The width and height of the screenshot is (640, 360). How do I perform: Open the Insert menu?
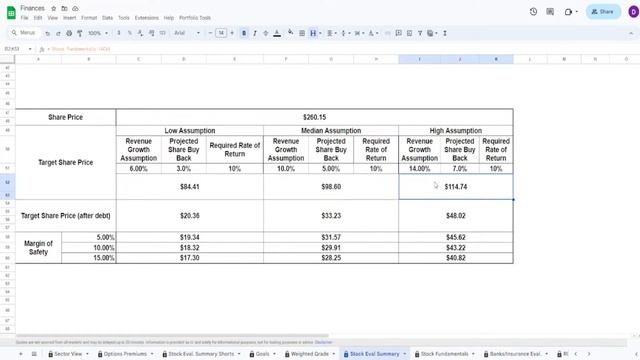pyautogui.click(x=69, y=18)
